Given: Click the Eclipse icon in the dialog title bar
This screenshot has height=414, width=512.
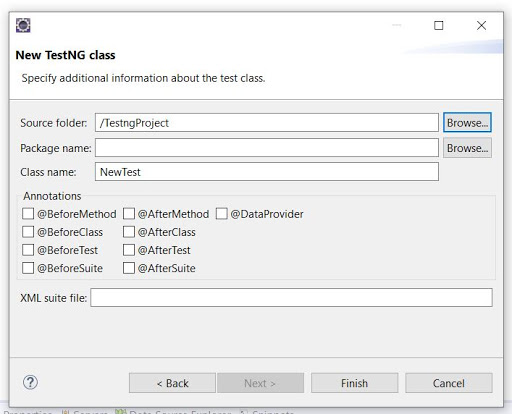Looking at the screenshot, I should coord(23,25).
